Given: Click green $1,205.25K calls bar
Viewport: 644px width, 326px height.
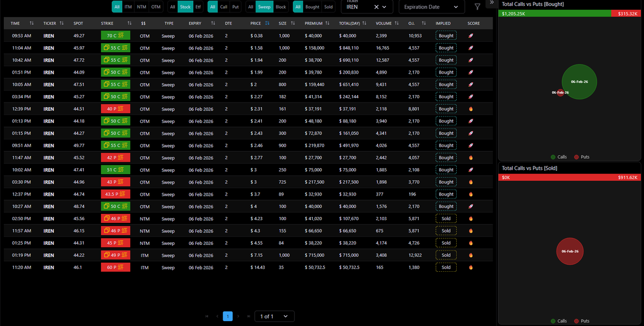Looking at the screenshot, I should 555,13.
